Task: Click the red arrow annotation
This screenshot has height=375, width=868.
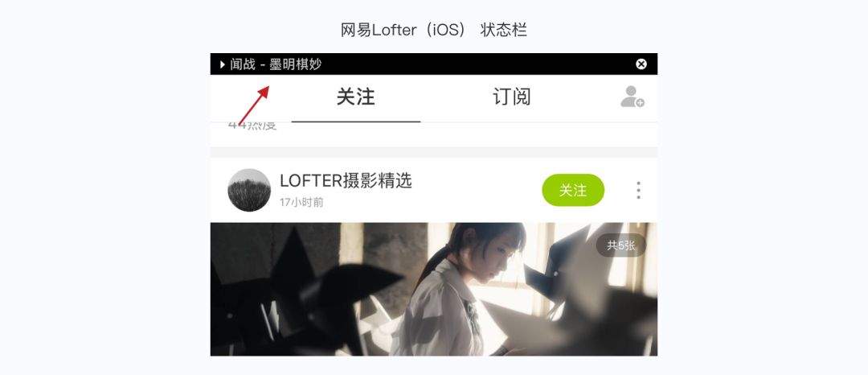Action: 253,105
